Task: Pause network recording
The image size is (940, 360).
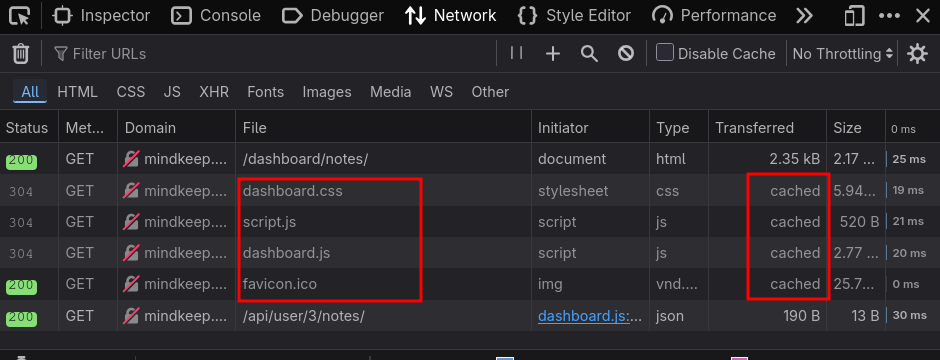Action: pyautogui.click(x=516, y=53)
